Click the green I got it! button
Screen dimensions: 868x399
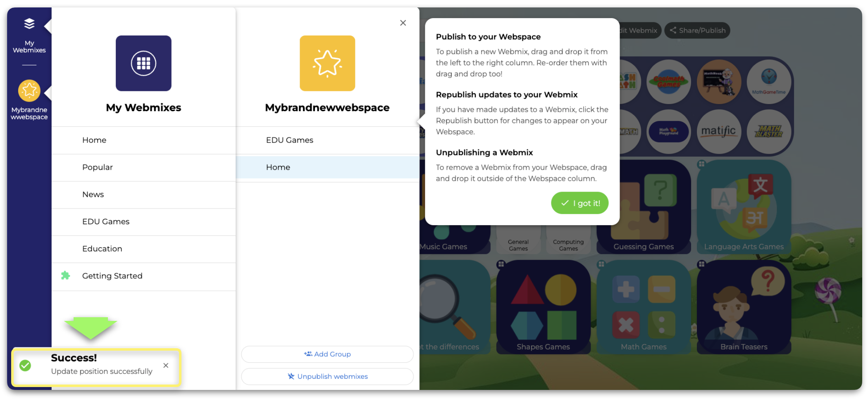point(579,203)
